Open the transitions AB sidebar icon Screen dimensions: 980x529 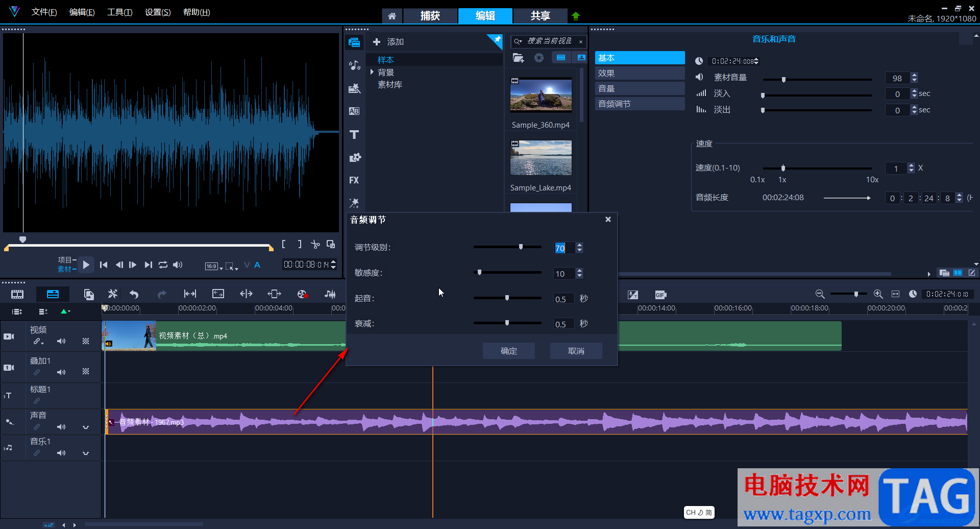pyautogui.click(x=354, y=111)
